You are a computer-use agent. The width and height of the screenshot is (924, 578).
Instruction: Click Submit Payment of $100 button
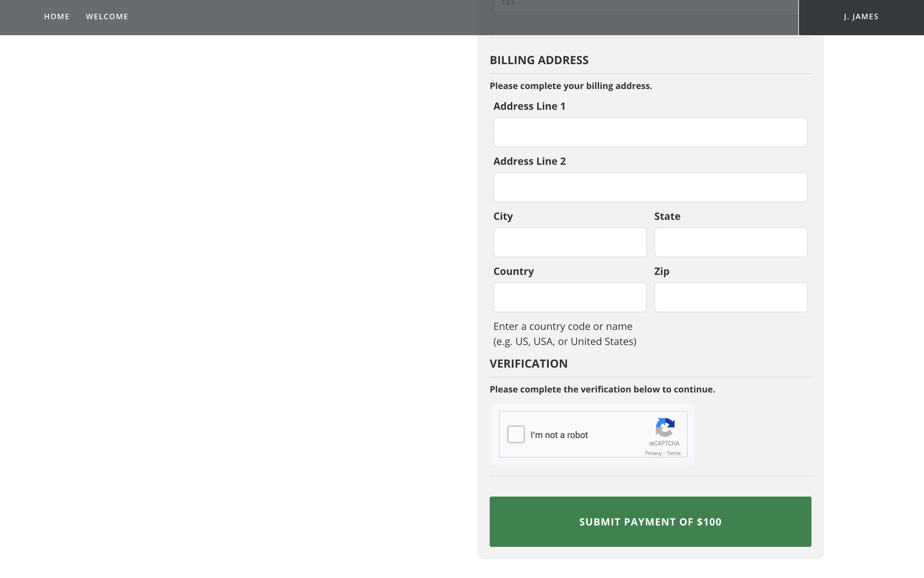pyautogui.click(x=650, y=521)
